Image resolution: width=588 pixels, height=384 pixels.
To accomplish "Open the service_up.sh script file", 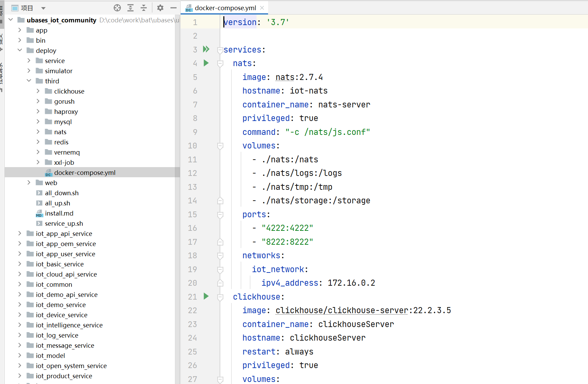I will (x=64, y=223).
